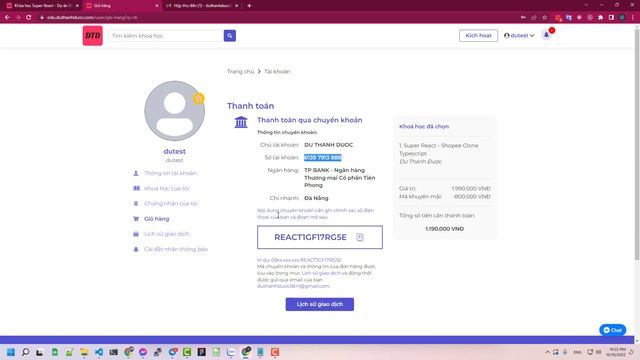
Task: Open Chứng nhận của tôi in sidebar
Action: tap(171, 203)
